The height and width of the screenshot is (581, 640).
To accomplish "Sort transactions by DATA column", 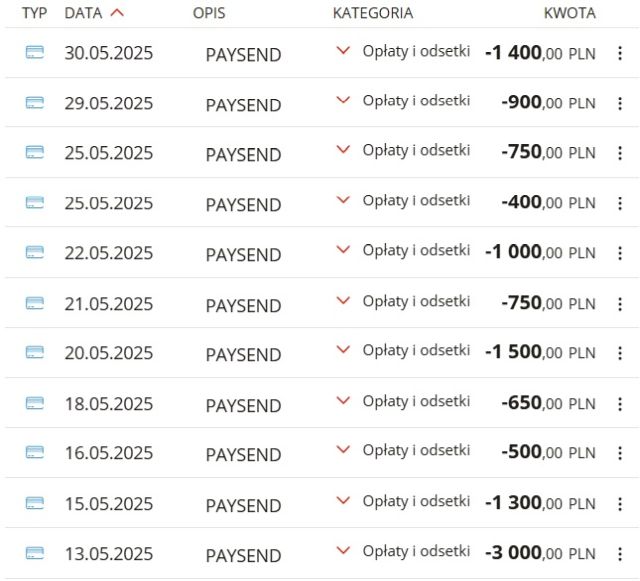I will (x=83, y=13).
